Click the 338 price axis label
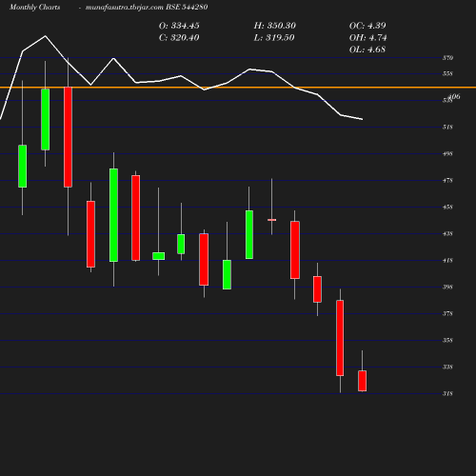Image resolution: width=476 pixels, height=476 pixels. (447, 367)
